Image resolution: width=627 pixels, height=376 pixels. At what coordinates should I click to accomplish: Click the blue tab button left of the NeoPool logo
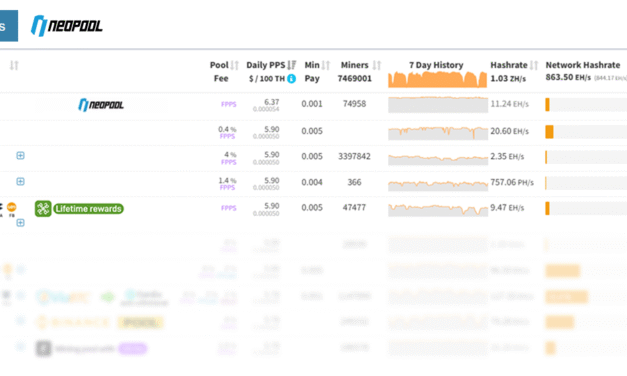click(x=8, y=26)
